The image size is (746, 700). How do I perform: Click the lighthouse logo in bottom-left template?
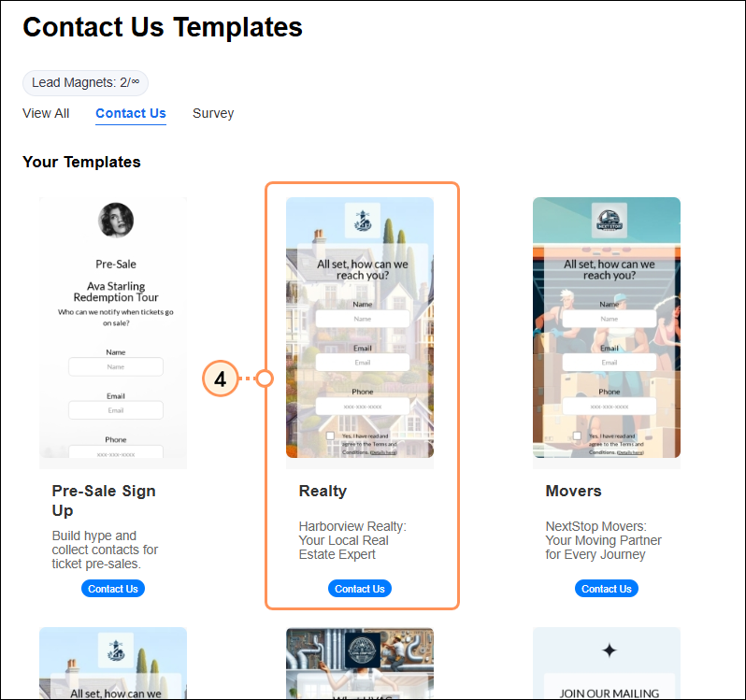pyautogui.click(x=116, y=650)
